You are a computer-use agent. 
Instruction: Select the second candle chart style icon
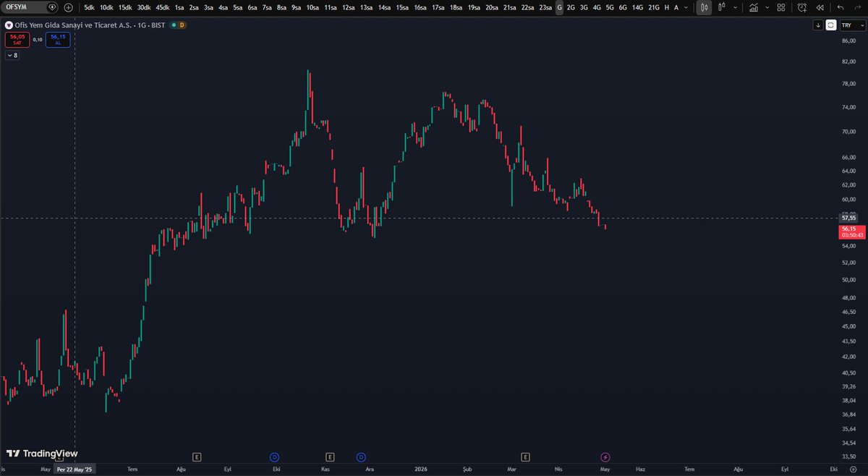pyautogui.click(x=722, y=7)
